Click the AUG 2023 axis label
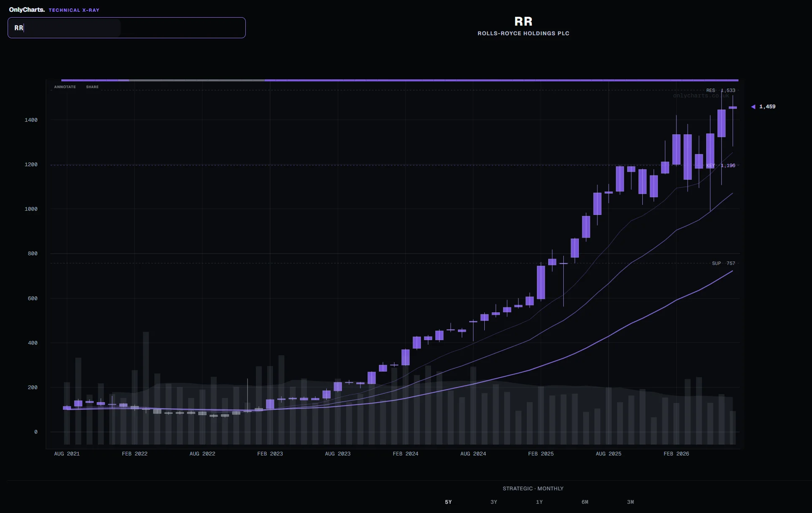Viewport: 812px width, 513px height. pyautogui.click(x=338, y=454)
